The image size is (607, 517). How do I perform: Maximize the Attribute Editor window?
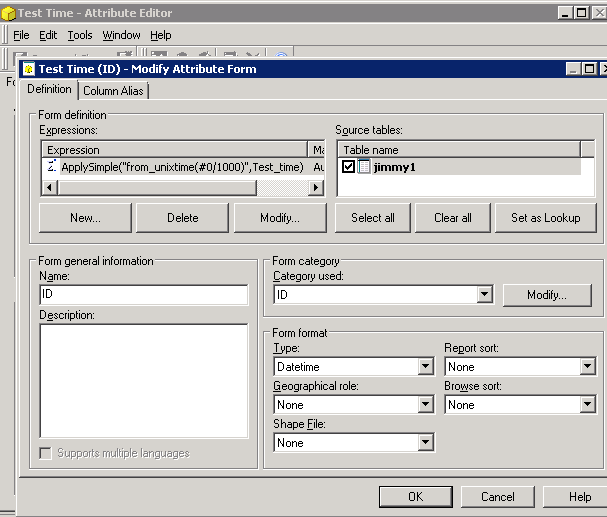point(581,13)
